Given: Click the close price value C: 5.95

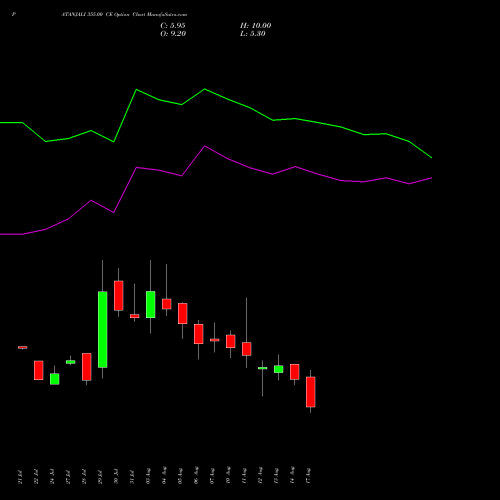Looking at the screenshot, I should pyautogui.click(x=173, y=26).
